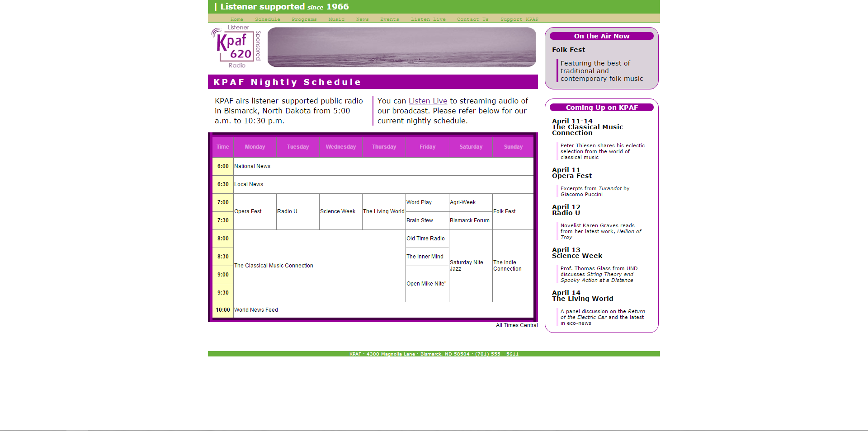Select the Saturday column header
This screenshot has width=868, height=431.
471,147
